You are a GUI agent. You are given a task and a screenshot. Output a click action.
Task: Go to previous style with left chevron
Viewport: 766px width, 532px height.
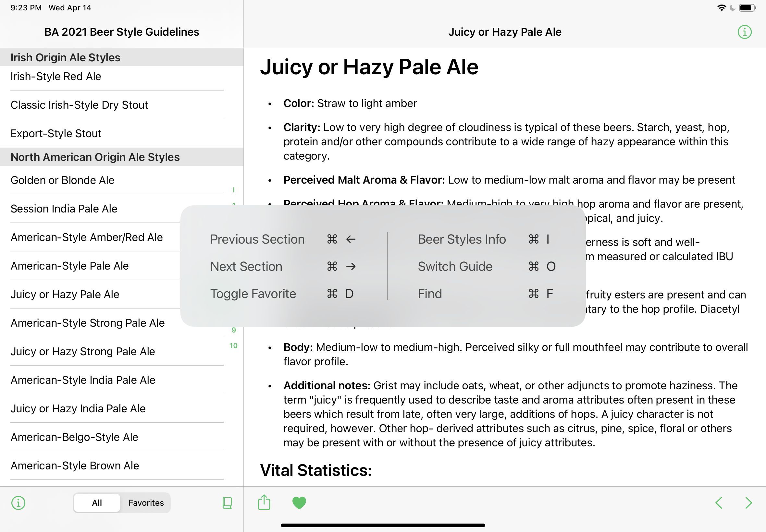tap(719, 503)
